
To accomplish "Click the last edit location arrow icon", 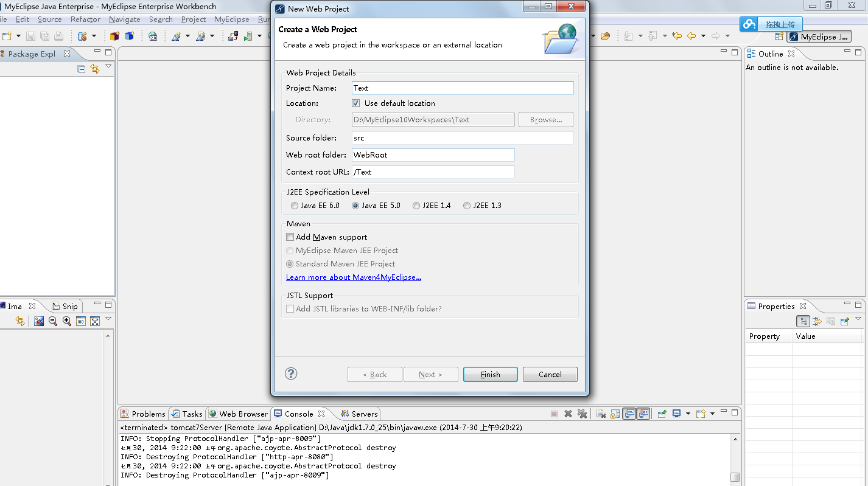I will (677, 36).
